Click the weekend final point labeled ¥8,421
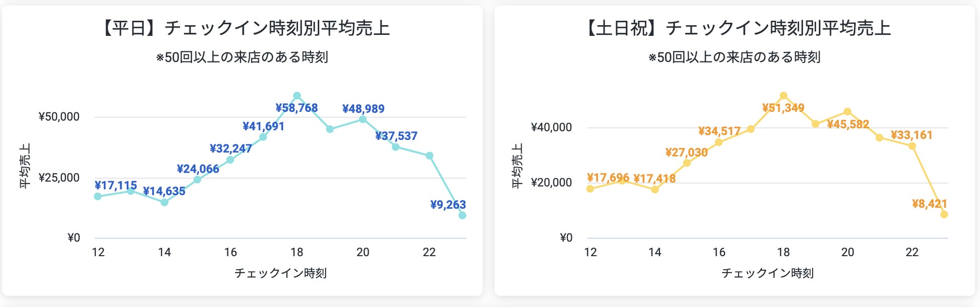980x307 pixels. tap(944, 214)
